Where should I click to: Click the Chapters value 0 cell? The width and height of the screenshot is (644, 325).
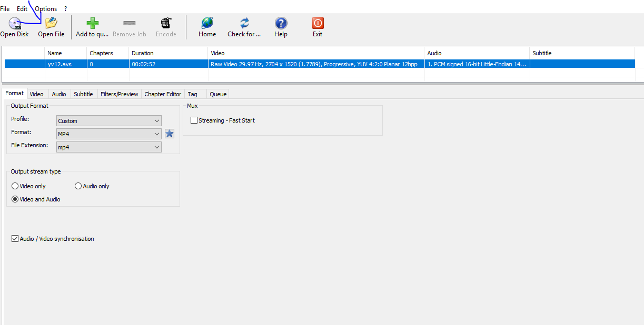108,64
